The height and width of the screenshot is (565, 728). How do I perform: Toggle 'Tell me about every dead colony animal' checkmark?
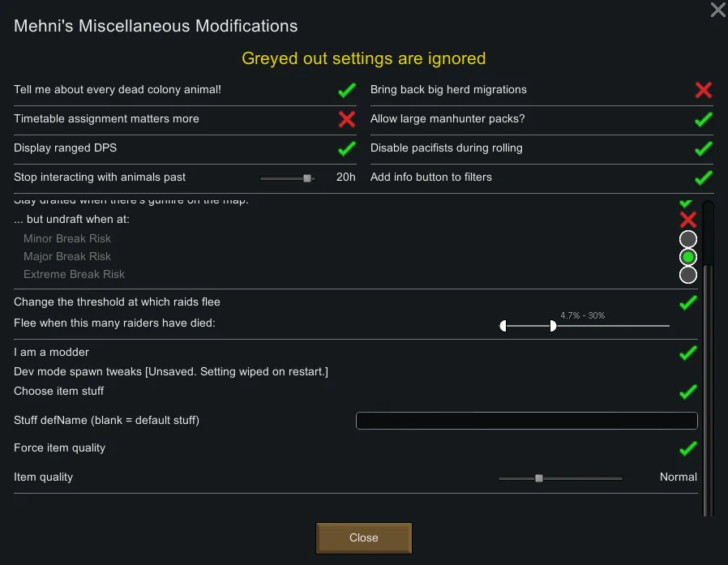347,90
